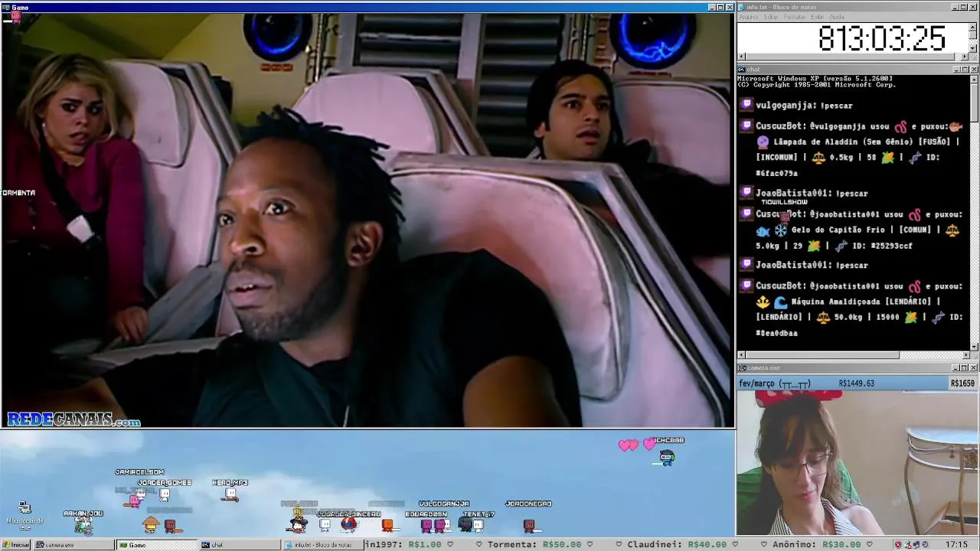Viewport: 980px width, 551px height.
Task: Click the red shield tray icon
Action: point(898,545)
